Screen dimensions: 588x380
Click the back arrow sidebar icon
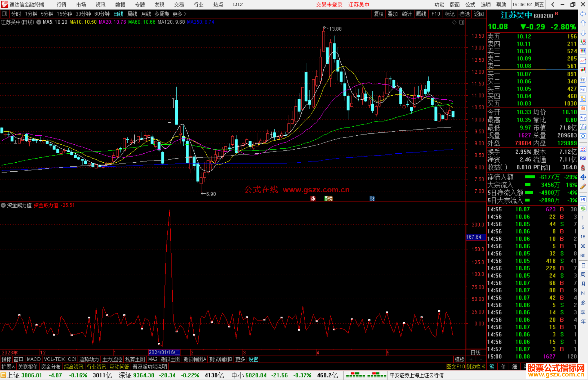tap(583, 14)
